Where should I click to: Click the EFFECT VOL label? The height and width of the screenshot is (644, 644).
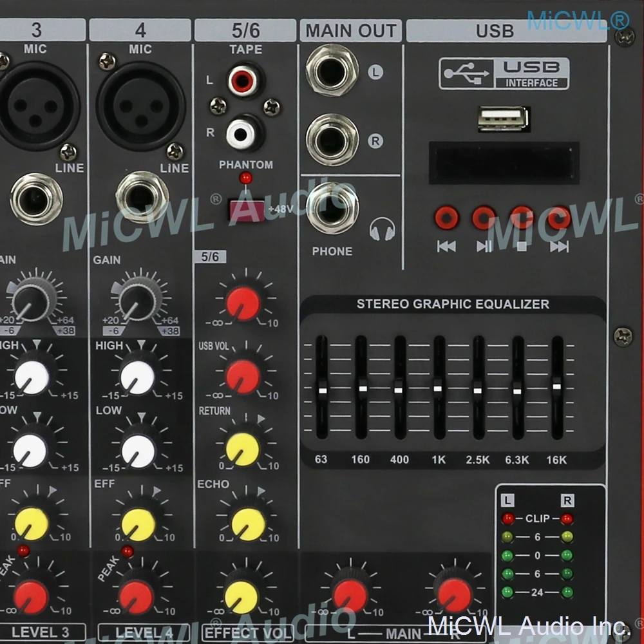[x=248, y=633]
